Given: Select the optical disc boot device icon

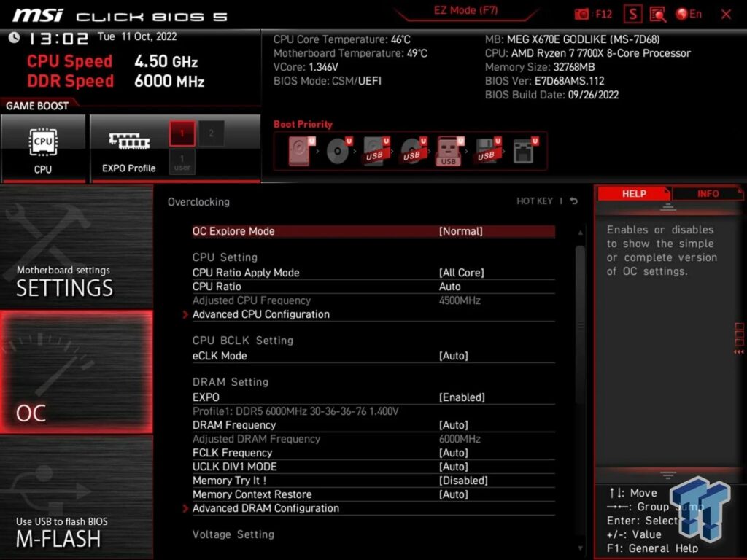Looking at the screenshot, I should (338, 151).
